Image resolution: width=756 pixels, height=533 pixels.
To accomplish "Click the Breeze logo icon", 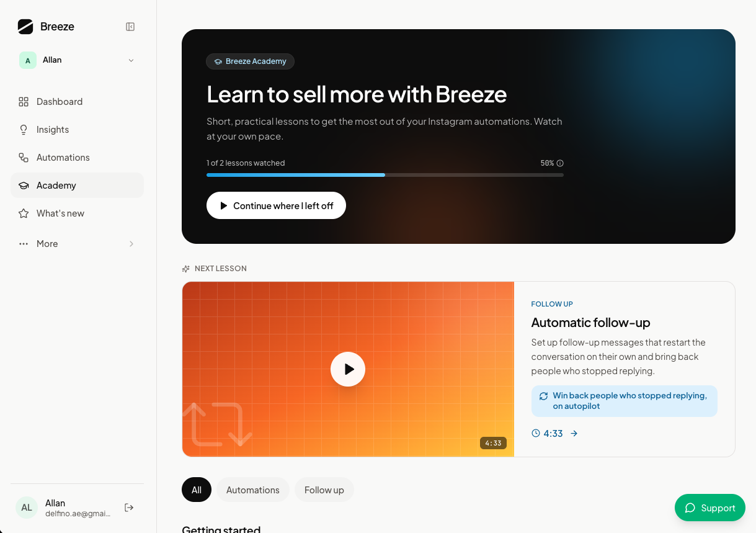I will 25,27.
